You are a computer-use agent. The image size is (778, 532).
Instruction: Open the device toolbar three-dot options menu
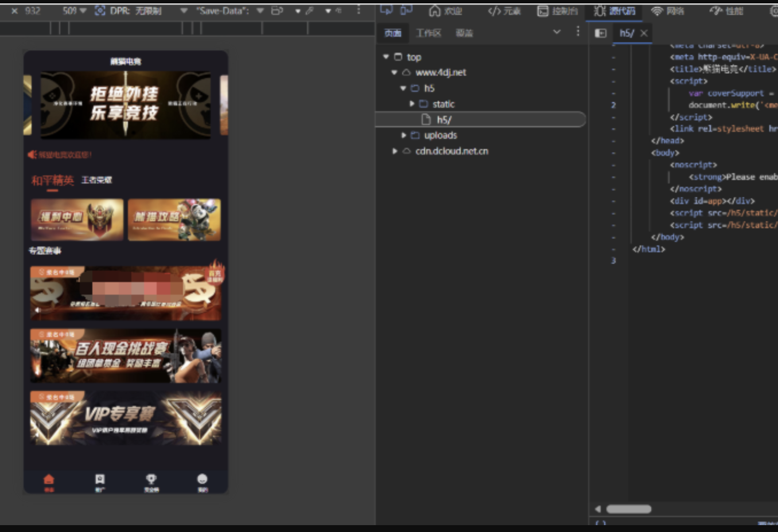[359, 10]
